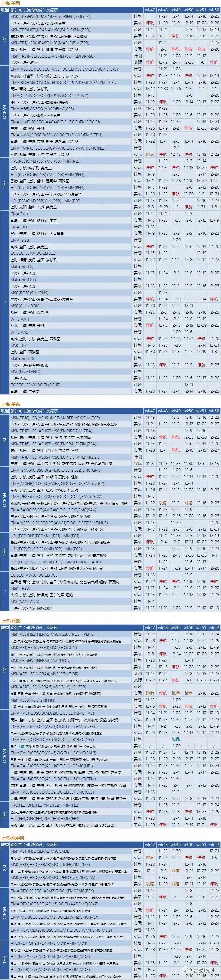Click row MSC(ROSE)SML(PNS)
The width and height of the screenshot is (221, 980).
coord(71,293)
